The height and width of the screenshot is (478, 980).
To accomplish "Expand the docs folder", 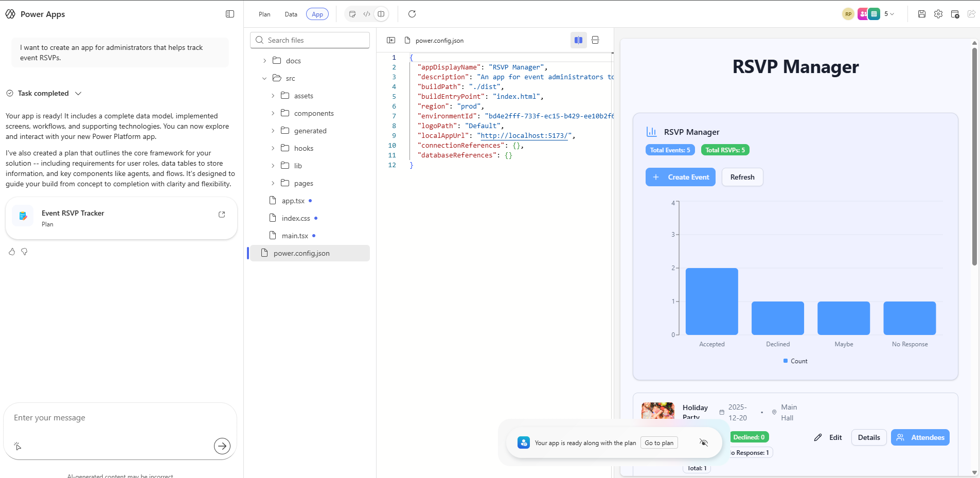I will click(265, 61).
